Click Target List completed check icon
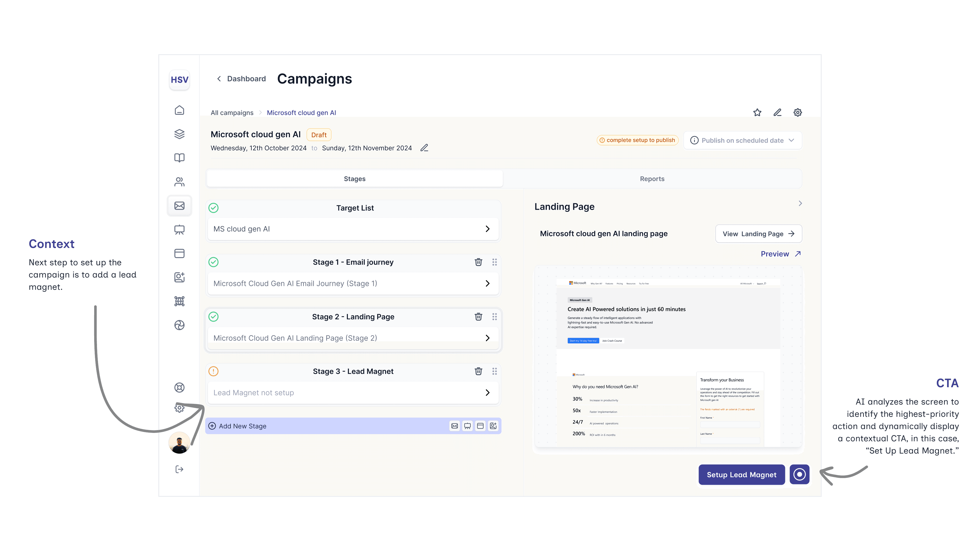This screenshot has height=551, width=980. [213, 208]
